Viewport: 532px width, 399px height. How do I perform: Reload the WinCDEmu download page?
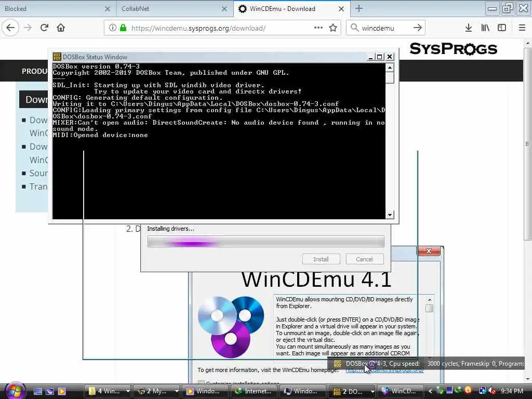coord(44,28)
